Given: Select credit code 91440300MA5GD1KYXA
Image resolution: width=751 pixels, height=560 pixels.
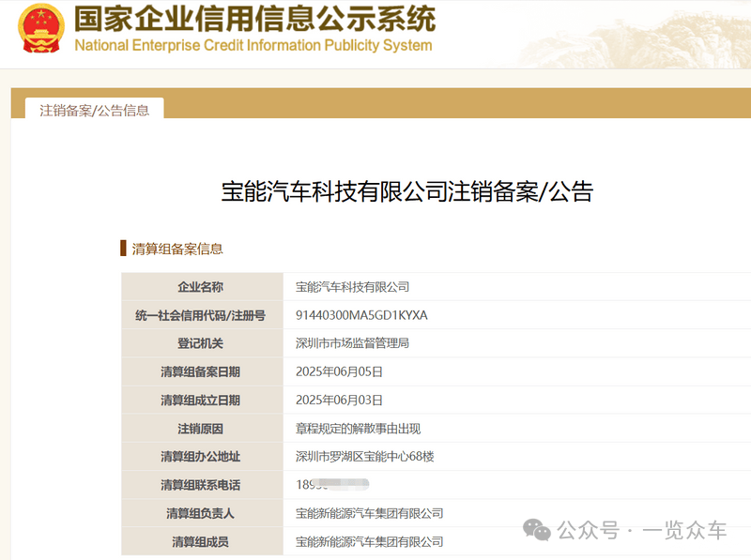Looking at the screenshot, I should click(361, 315).
